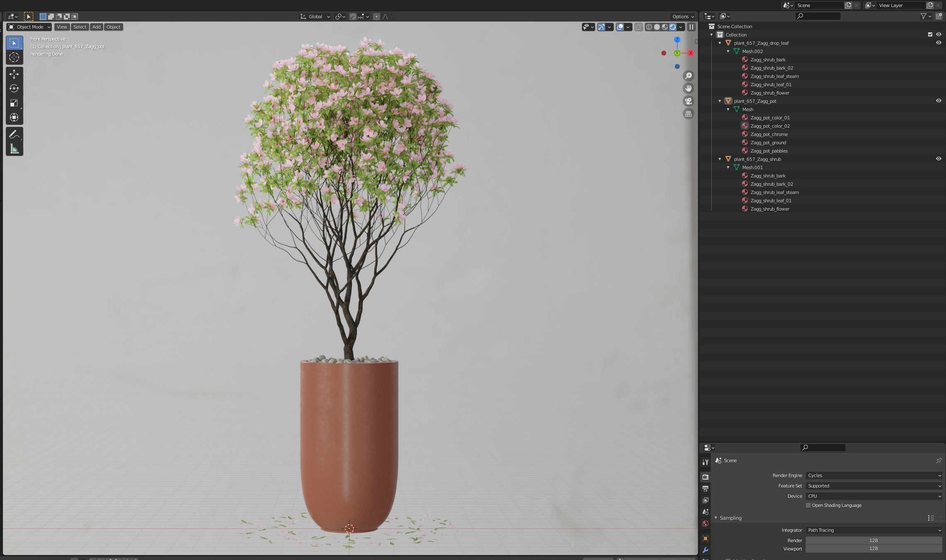Open the Render Engine dropdown

click(874, 476)
